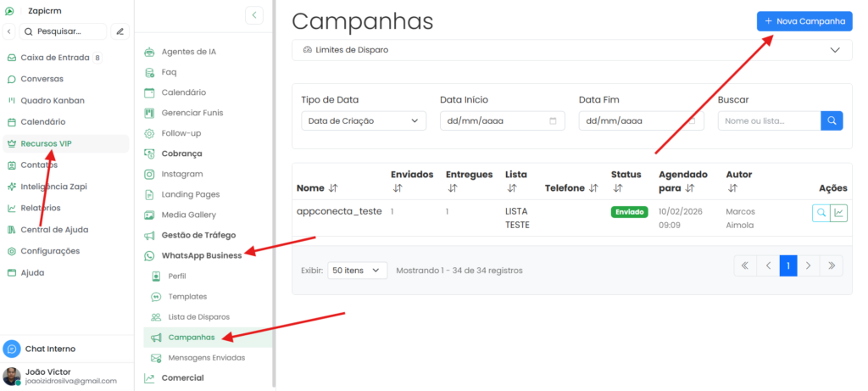Sort table by Nome column arrows

pyautogui.click(x=332, y=188)
